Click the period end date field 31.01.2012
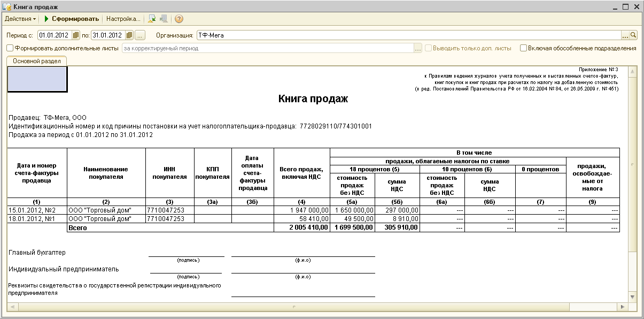644x319 pixels. click(108, 35)
